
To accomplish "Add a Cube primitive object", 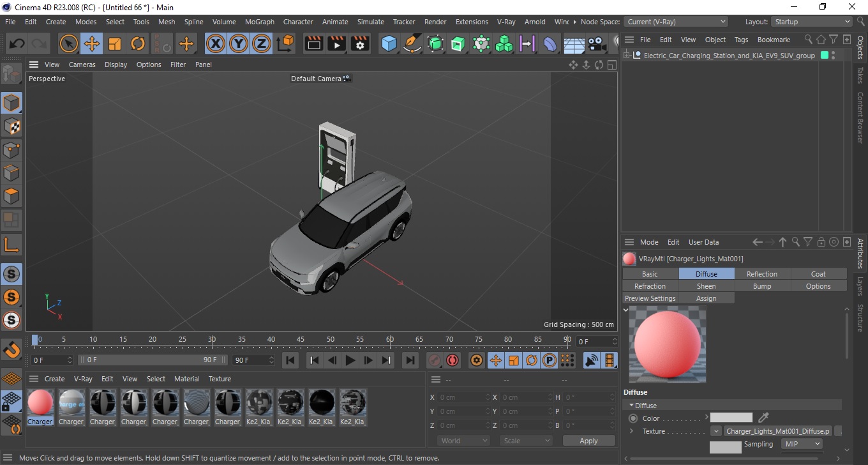I will click(389, 44).
